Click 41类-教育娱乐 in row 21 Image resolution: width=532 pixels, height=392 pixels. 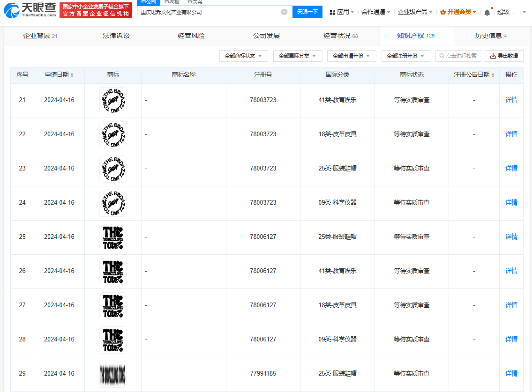(x=337, y=100)
